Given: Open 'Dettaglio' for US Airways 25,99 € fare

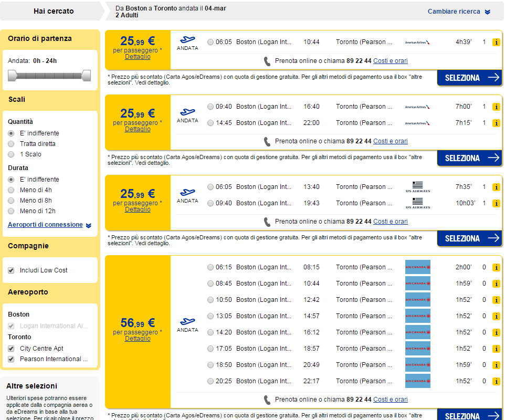Looking at the screenshot, I should point(138,209).
